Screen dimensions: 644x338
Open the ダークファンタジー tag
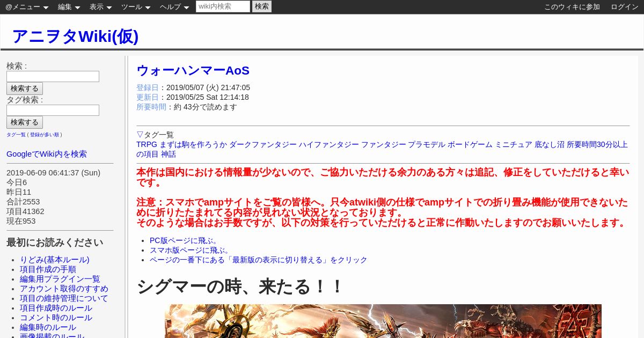(263, 144)
